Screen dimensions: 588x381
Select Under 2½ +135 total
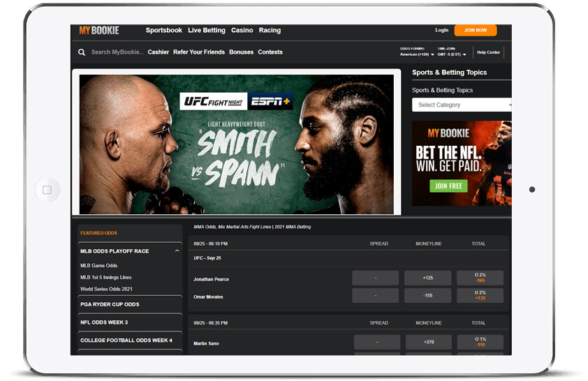tap(480, 296)
